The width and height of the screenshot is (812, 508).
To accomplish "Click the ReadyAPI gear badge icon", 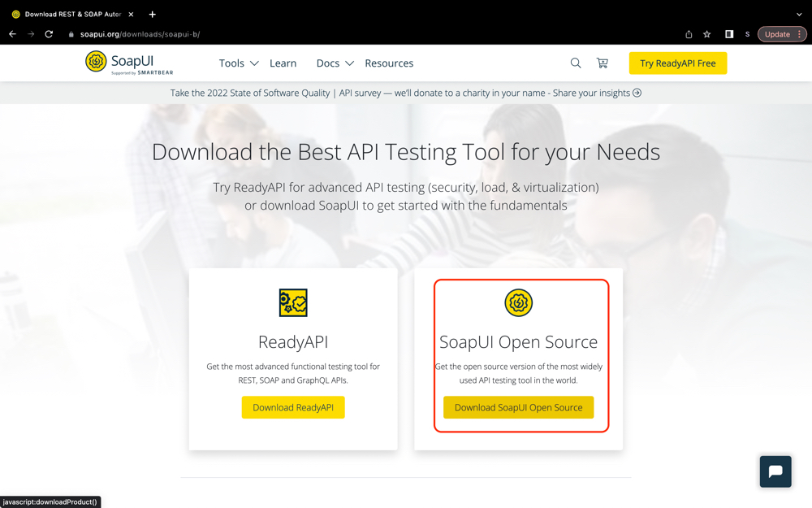I will click(293, 302).
